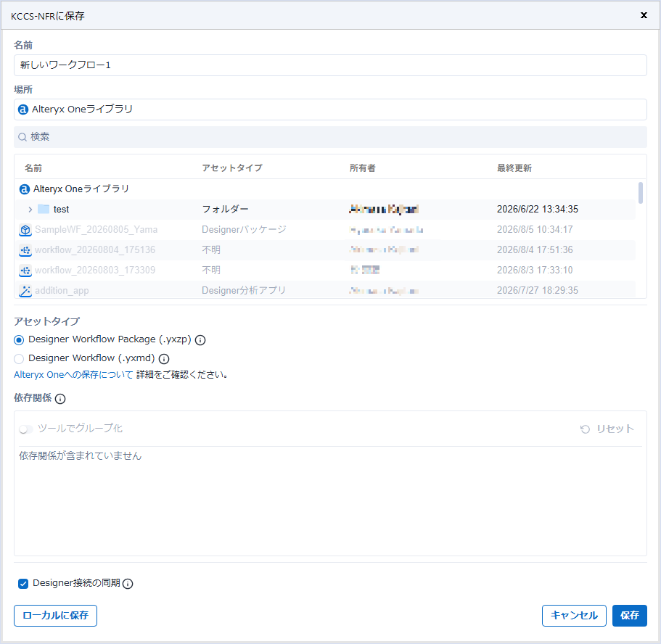Click the addition_app analytic app icon
Viewport: 661px width, 644px height.
pos(25,291)
